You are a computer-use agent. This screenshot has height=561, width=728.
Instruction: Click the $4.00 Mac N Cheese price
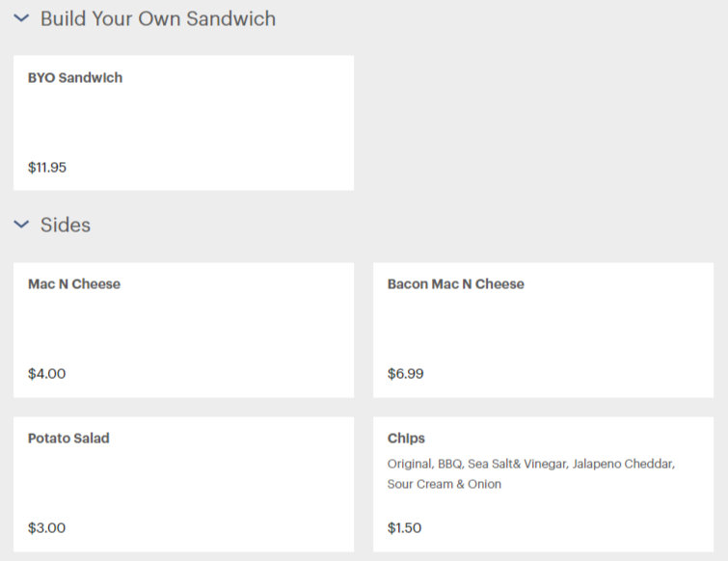pyautogui.click(x=47, y=374)
